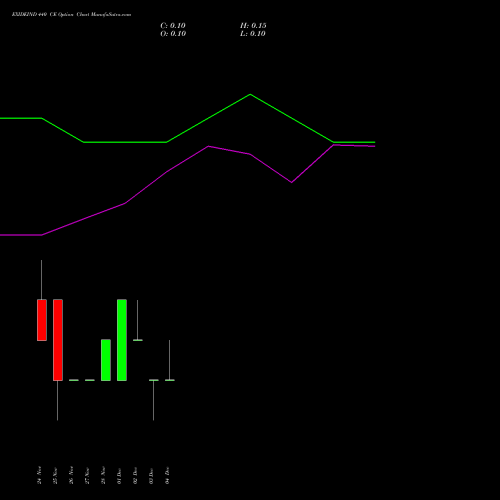
Task: Click the 02 Dec date label
Action: click(135, 476)
